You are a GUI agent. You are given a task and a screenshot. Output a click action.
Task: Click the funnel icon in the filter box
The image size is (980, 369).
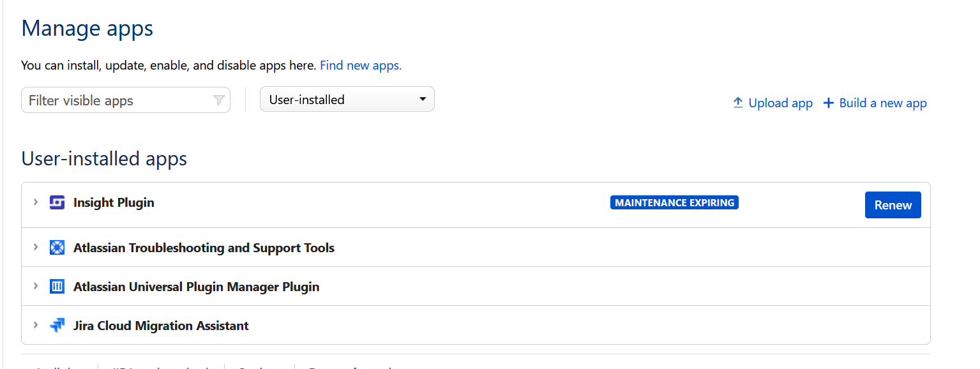[218, 101]
